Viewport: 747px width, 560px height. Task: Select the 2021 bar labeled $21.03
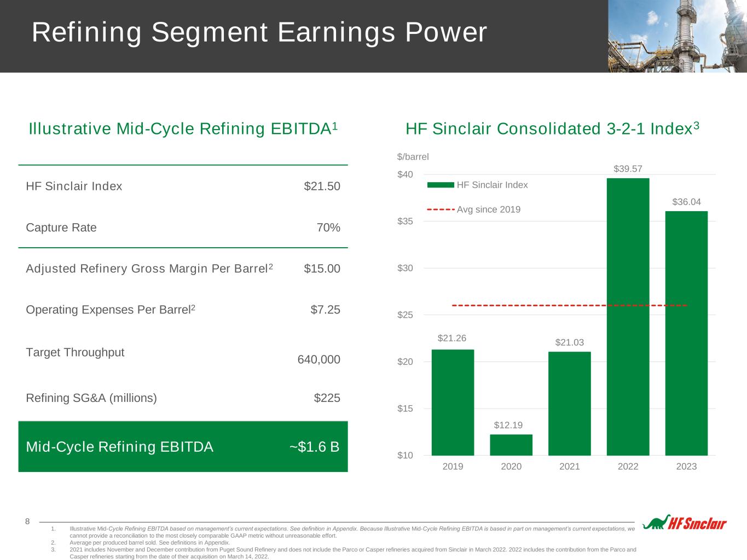569,403
